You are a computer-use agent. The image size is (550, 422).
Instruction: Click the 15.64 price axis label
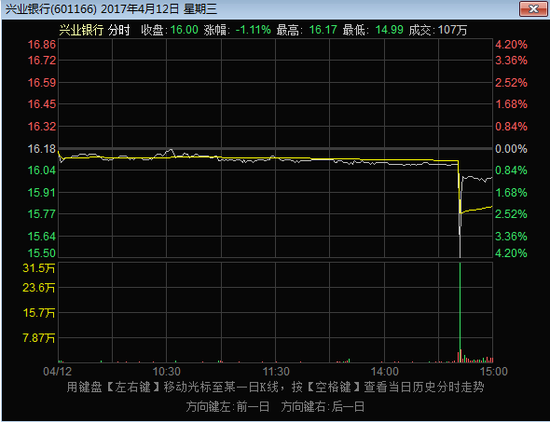42,236
